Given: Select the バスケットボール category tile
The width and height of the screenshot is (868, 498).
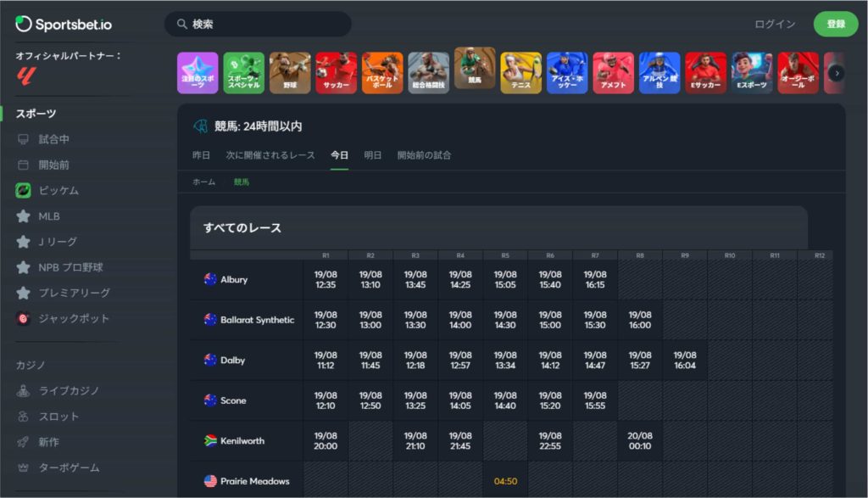Looking at the screenshot, I should click(x=382, y=73).
